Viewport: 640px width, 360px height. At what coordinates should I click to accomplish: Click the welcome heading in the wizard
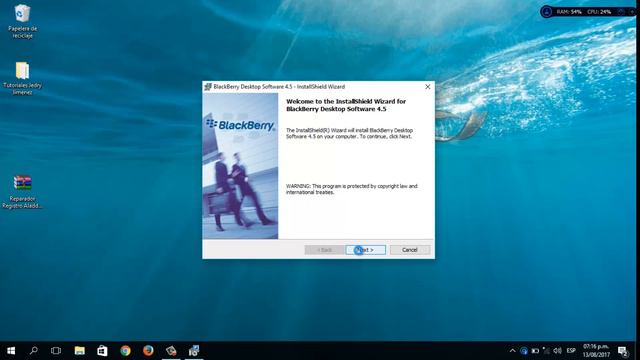tap(346, 105)
